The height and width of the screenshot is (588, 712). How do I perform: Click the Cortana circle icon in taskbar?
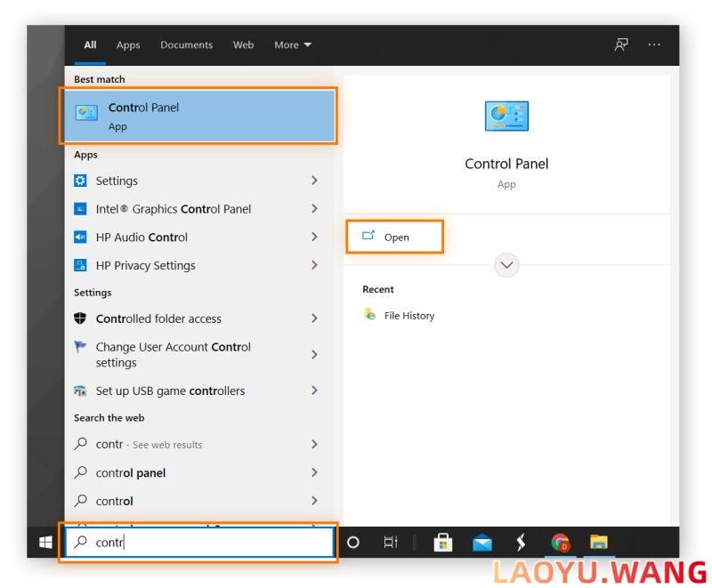pyautogui.click(x=352, y=542)
